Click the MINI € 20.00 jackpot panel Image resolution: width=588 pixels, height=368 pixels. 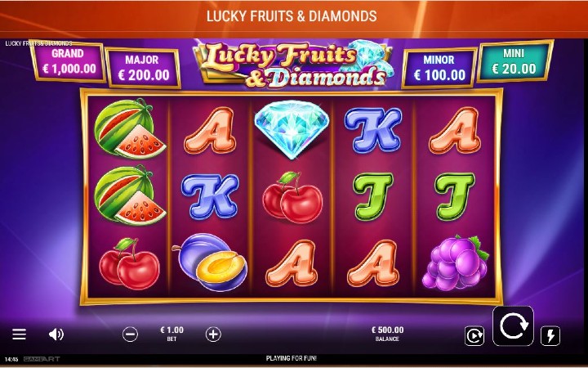514,61
